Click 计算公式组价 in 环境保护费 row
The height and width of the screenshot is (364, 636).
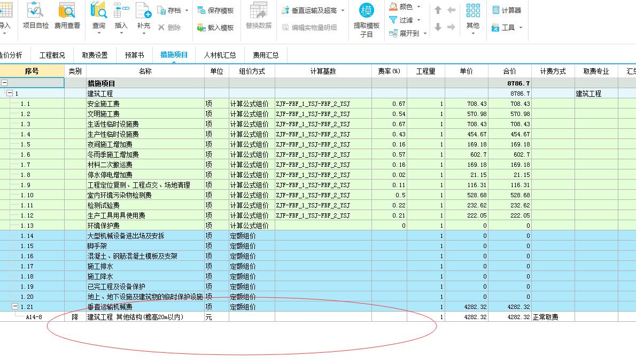pos(249,226)
